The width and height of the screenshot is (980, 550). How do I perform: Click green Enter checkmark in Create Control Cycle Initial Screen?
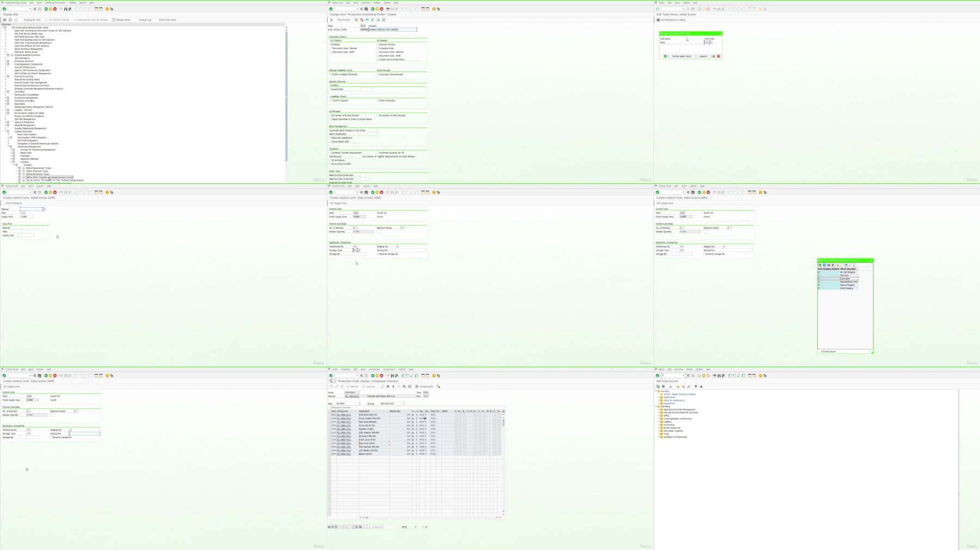(x=4, y=192)
